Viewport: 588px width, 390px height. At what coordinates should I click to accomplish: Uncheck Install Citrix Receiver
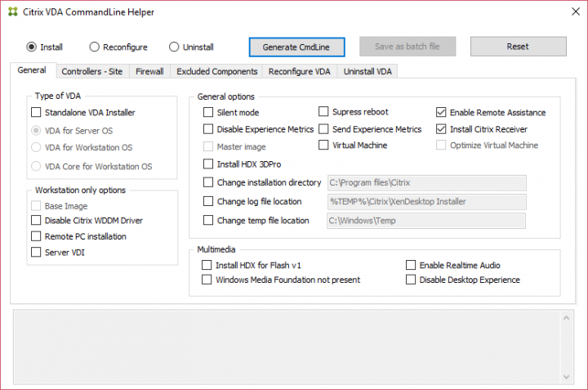click(x=441, y=129)
